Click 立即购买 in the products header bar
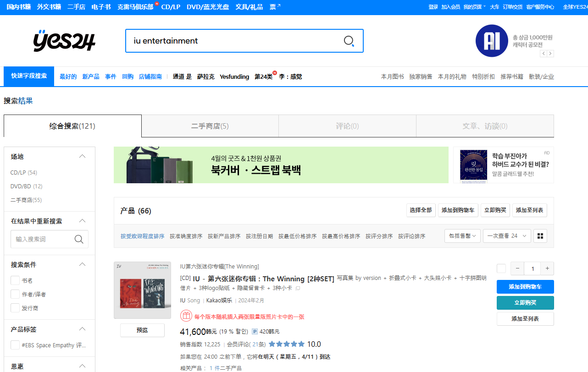 click(x=495, y=210)
